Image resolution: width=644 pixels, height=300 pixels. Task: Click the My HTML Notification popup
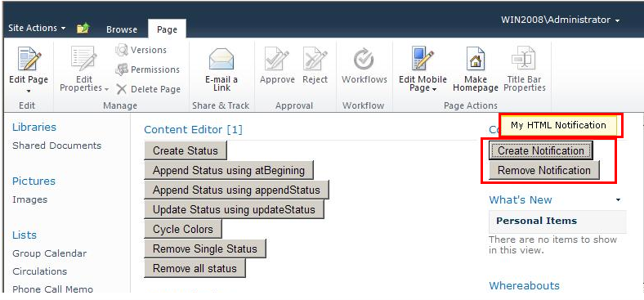point(558,125)
